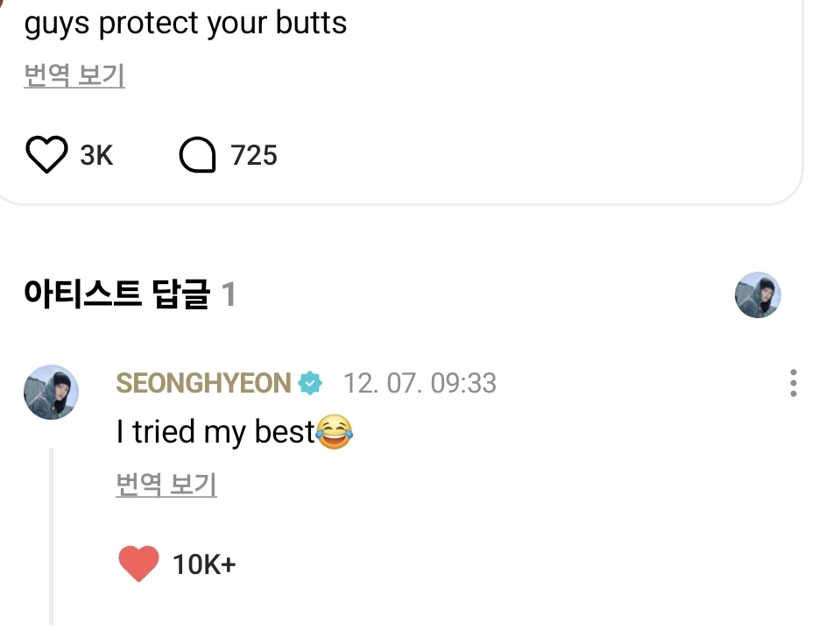Click the heart icon to like the post

click(47, 154)
